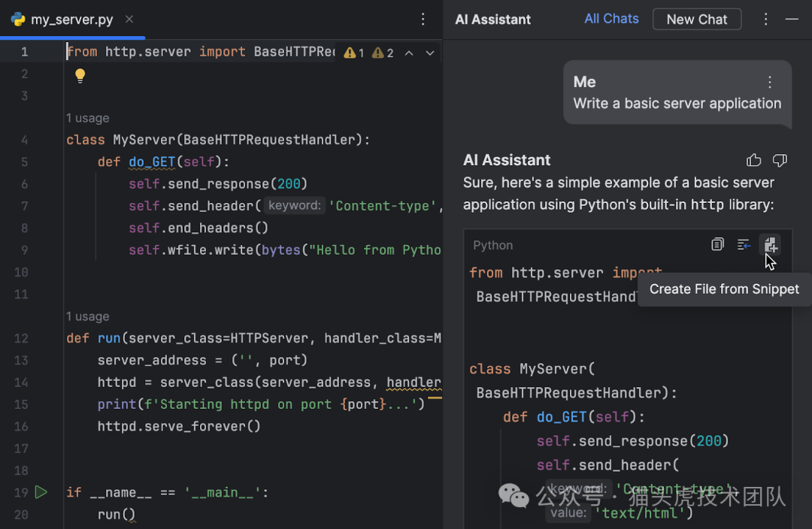Screen dimensions: 812x529
Task: Start a New Chat
Action: [696, 20]
